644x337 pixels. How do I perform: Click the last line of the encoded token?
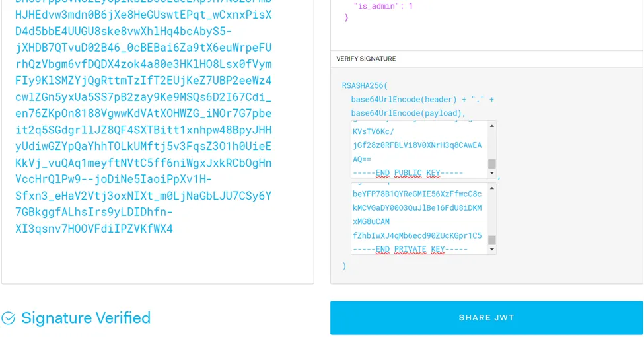(94, 229)
